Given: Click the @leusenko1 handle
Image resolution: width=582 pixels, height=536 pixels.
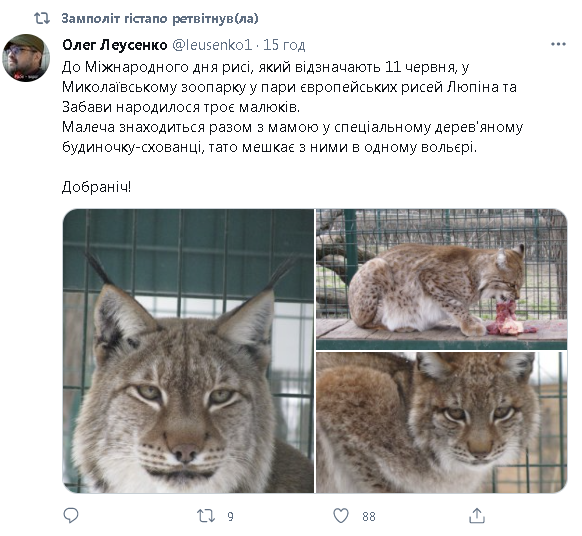Looking at the screenshot, I should [x=212, y=45].
